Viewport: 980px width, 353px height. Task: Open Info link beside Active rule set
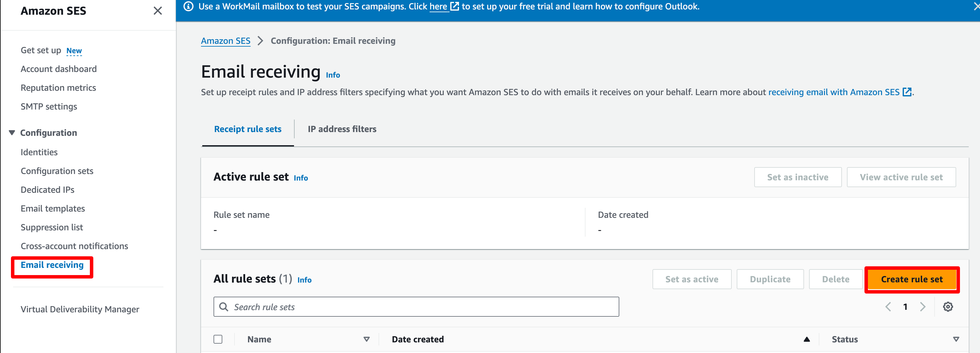[301, 178]
